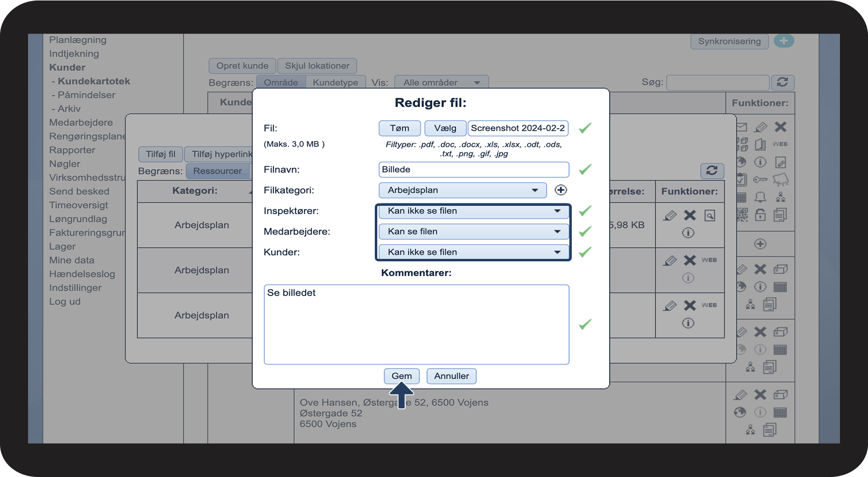
Task: Click the preview magnifier icon in first file row
Action: pos(710,216)
